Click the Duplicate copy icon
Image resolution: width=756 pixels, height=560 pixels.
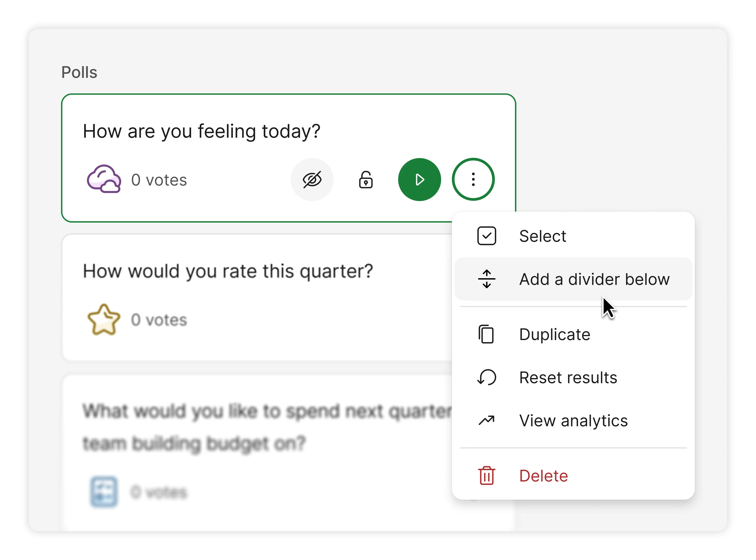[487, 335]
